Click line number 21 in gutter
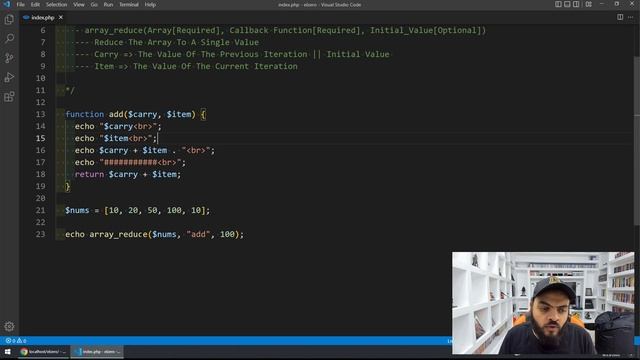 40,210
